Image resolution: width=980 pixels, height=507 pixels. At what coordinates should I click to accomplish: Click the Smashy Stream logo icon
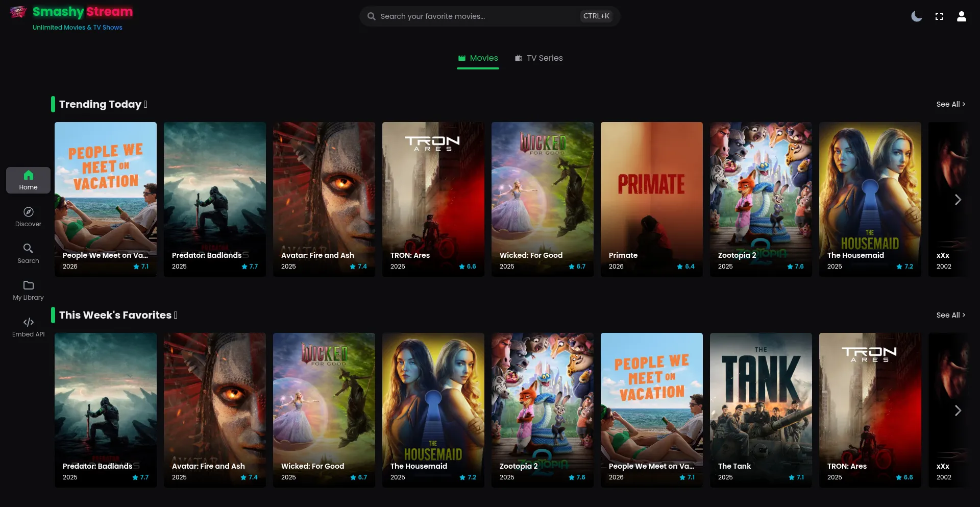[18, 12]
